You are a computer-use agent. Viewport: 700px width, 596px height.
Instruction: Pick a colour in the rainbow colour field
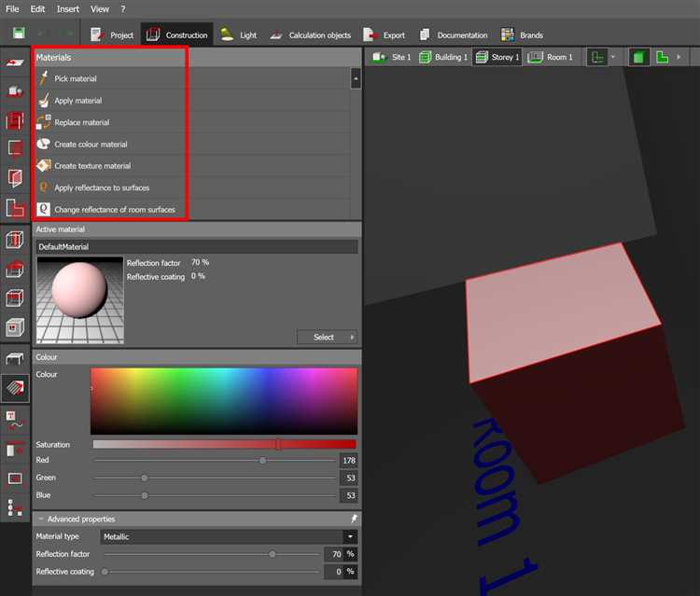click(224, 401)
